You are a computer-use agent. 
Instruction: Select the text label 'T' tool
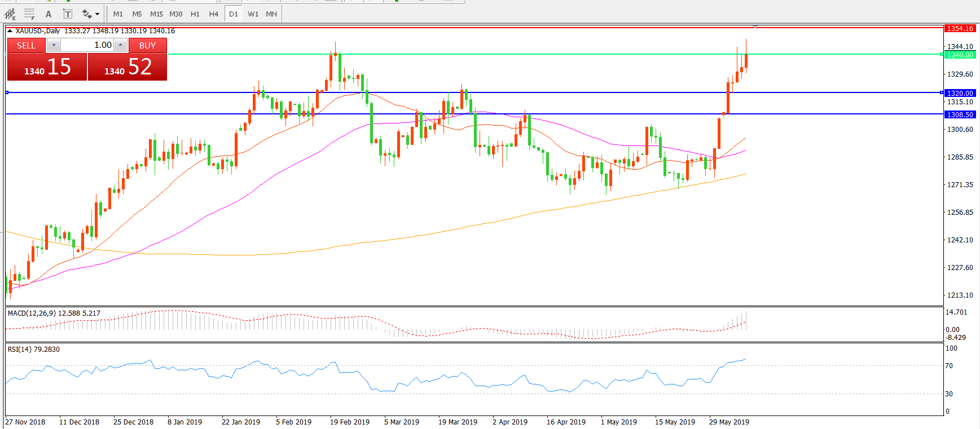(68, 14)
